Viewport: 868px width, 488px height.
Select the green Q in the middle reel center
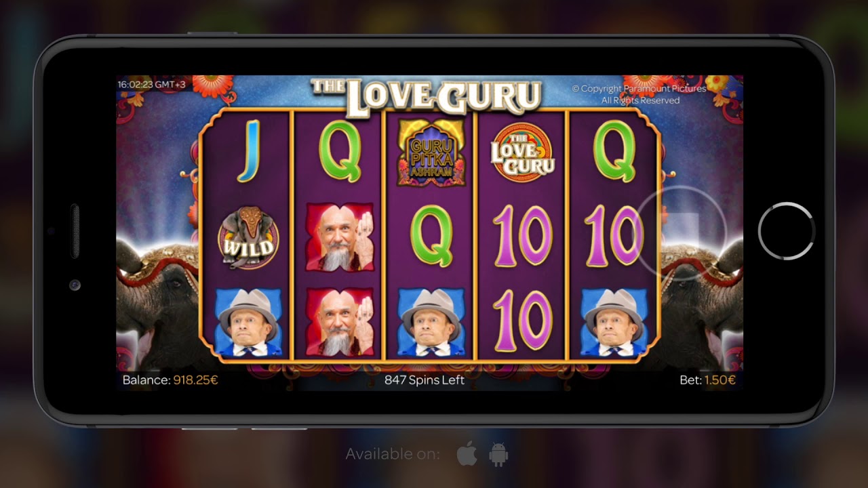tap(431, 236)
